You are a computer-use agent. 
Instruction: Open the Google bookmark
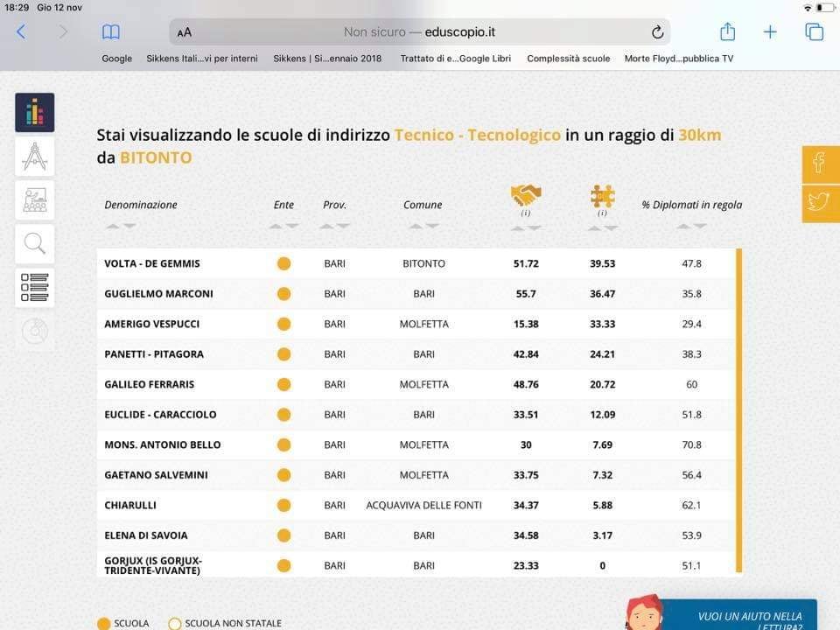tap(116, 59)
